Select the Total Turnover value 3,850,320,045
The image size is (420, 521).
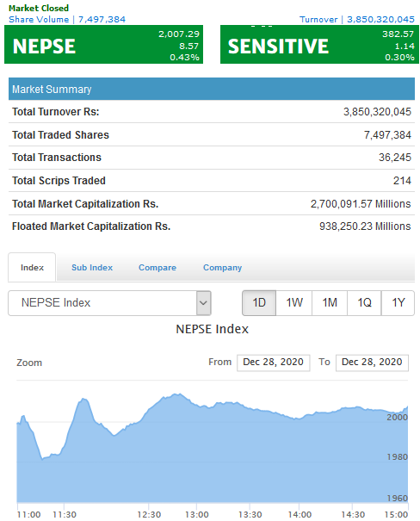377,112
